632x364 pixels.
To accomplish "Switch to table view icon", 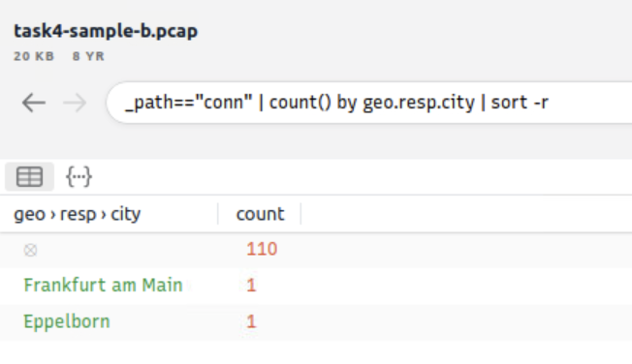I will tap(29, 176).
